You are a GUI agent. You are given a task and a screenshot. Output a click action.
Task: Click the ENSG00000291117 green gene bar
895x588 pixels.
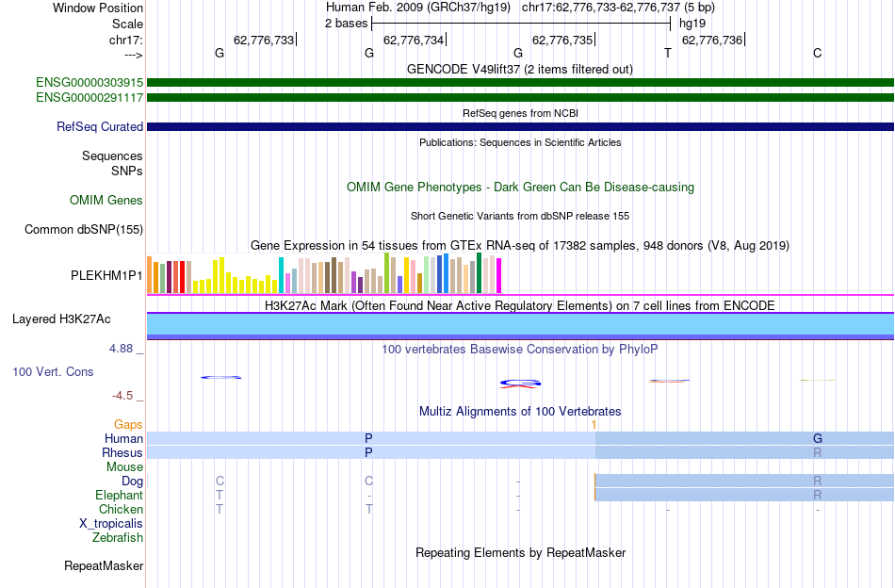(521, 98)
